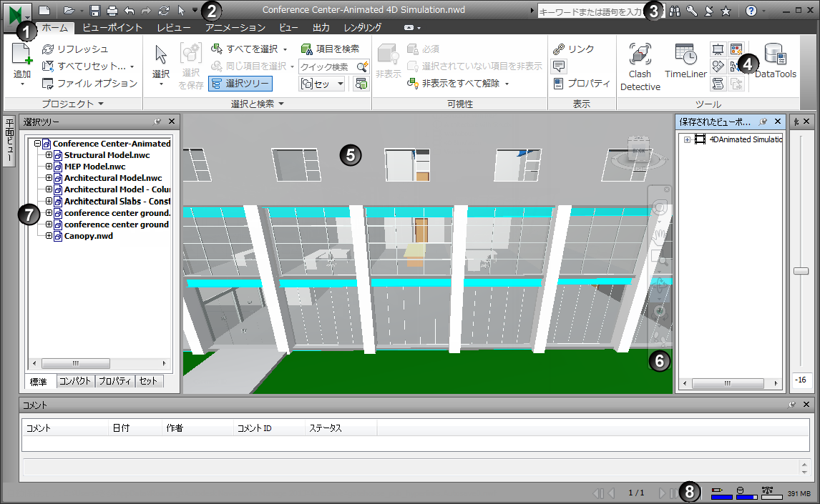Click the New file icon in quick access toolbar

[45, 10]
